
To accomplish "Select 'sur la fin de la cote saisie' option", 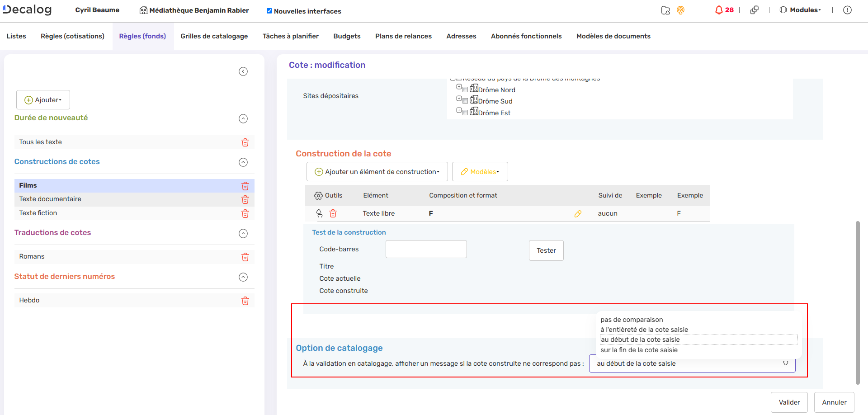I will click(x=639, y=349).
